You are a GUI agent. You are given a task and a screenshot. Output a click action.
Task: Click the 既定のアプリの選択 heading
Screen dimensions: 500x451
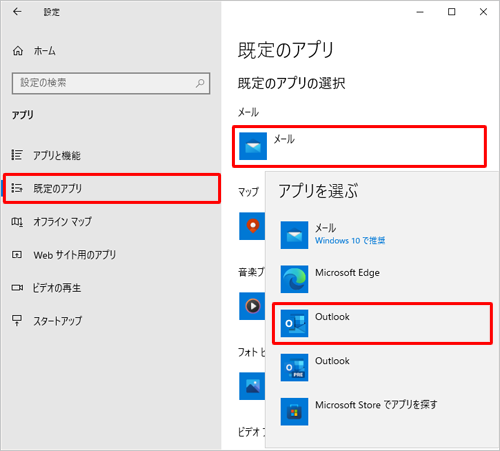291,83
